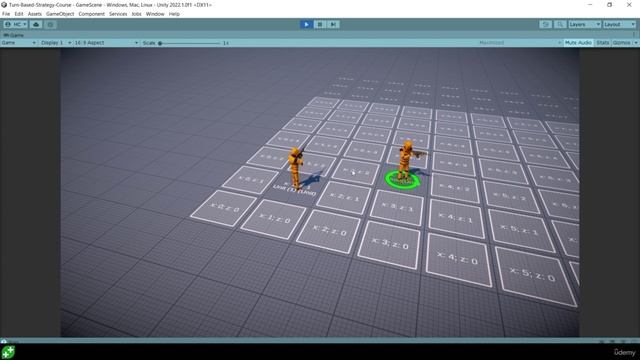Click grid cell x:2, z:1
The image size is (640, 360).
click(344, 197)
